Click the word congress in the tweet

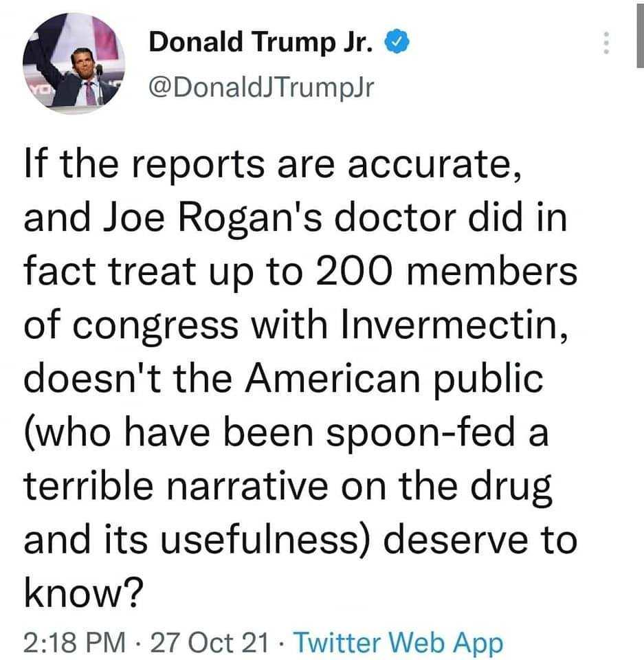pos(156,327)
